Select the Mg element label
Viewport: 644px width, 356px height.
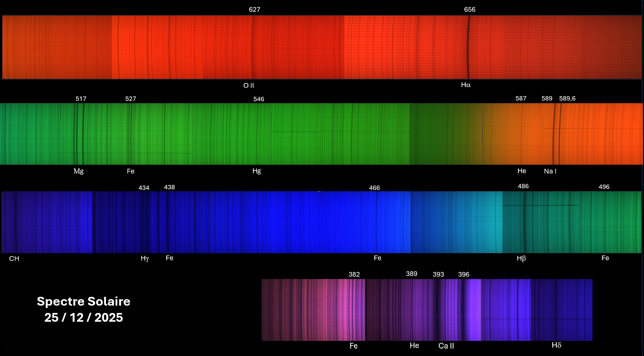pos(78,171)
